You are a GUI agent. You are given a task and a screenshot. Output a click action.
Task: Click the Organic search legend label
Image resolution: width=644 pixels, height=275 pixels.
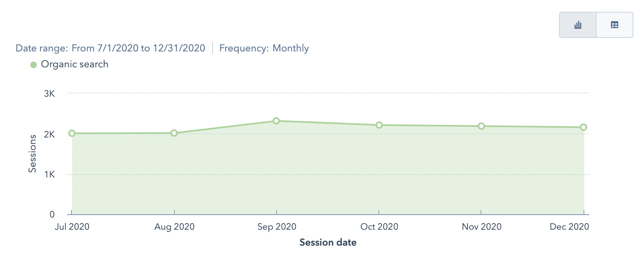(75, 64)
